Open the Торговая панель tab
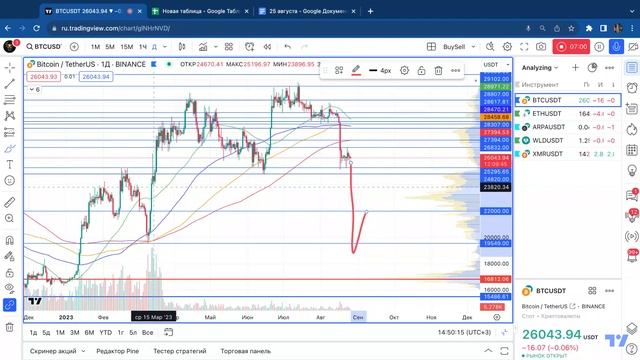This screenshot has width=640, height=360. coord(245,351)
